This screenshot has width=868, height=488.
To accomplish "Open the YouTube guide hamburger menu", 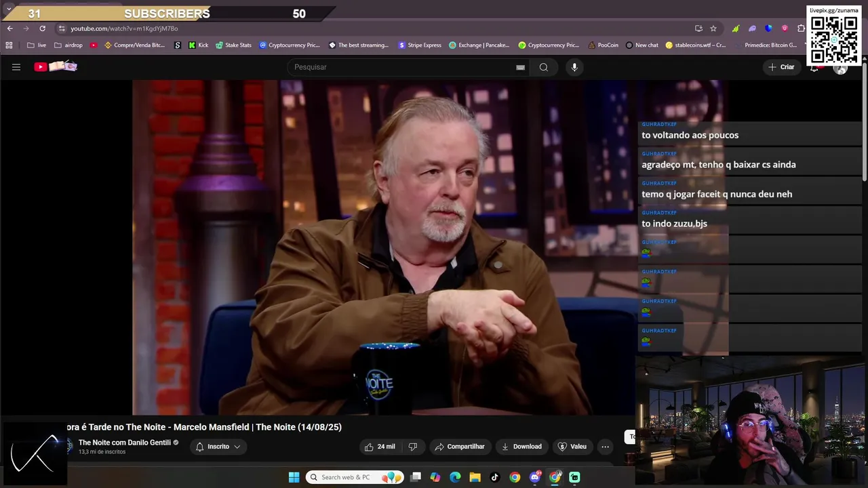I will pos(16,67).
